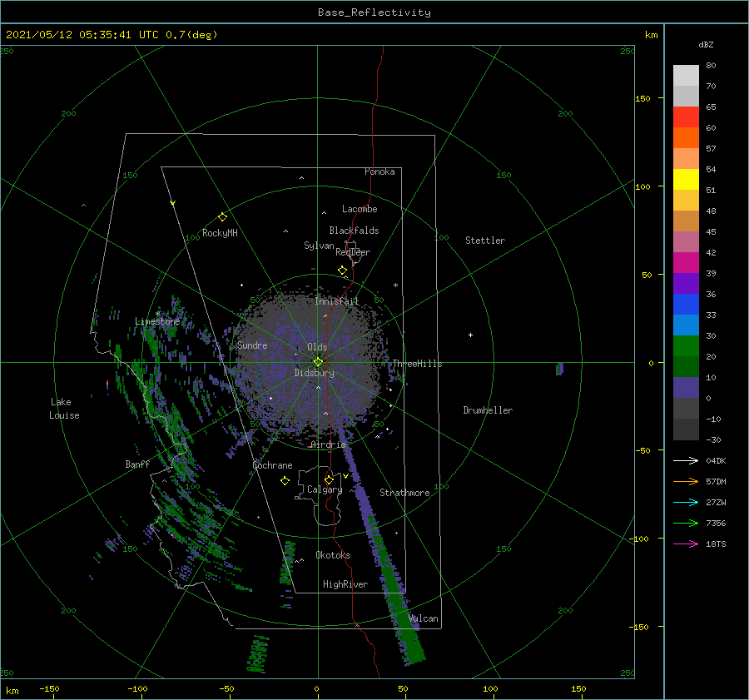Click the yellow diamond marker beside RockyMH
The width and height of the screenshot is (749, 700).
point(222,217)
